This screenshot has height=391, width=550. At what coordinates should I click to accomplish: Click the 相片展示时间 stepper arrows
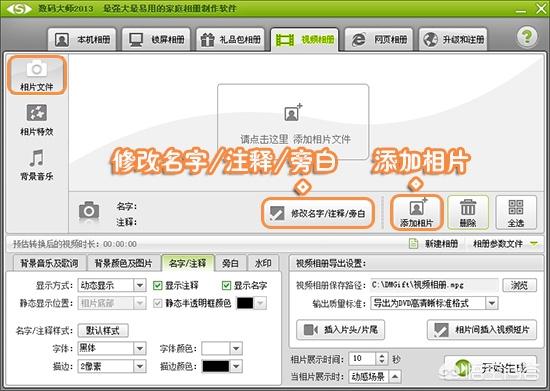(382, 358)
